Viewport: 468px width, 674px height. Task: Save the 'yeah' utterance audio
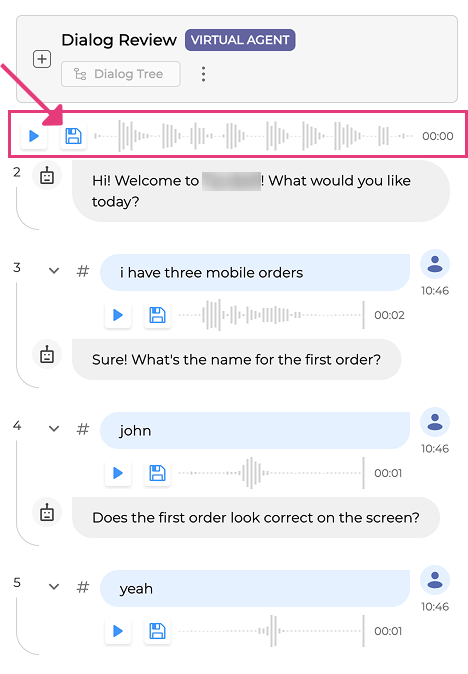coord(157,631)
